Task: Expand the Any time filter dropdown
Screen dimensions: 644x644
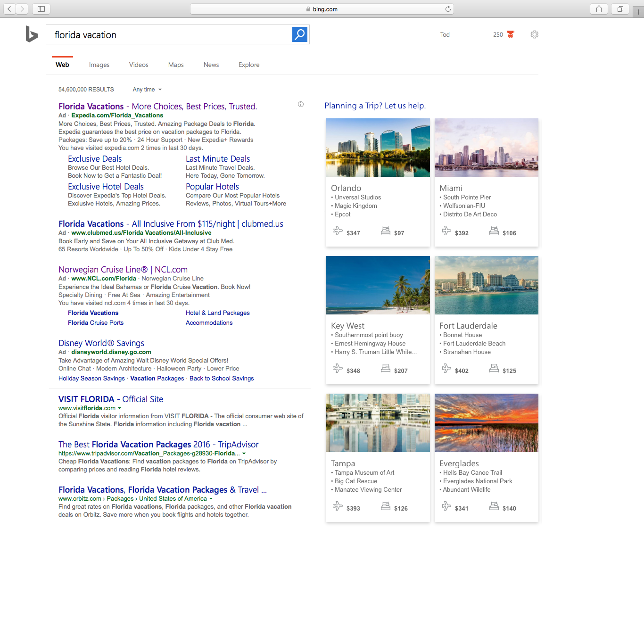Action: pos(147,90)
